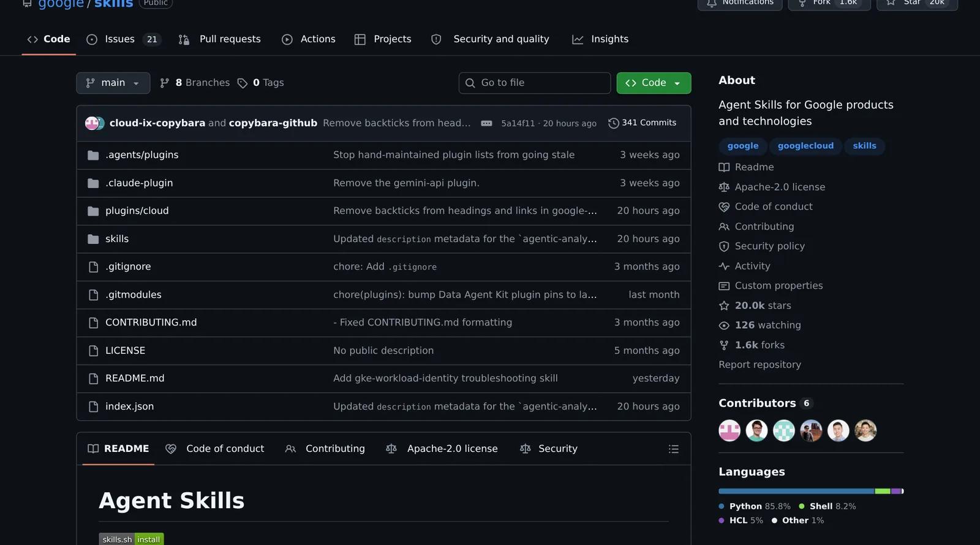Open the Issues tab

point(123,39)
